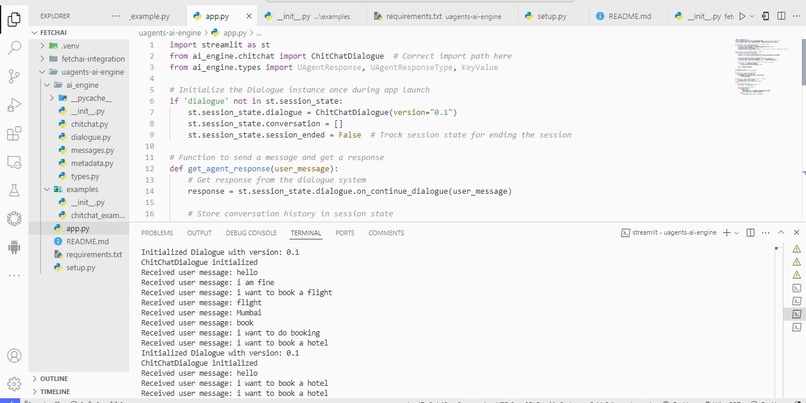The width and height of the screenshot is (806, 403).
Task: Switch to the DEBUG CONSOLE tab
Action: (251, 233)
